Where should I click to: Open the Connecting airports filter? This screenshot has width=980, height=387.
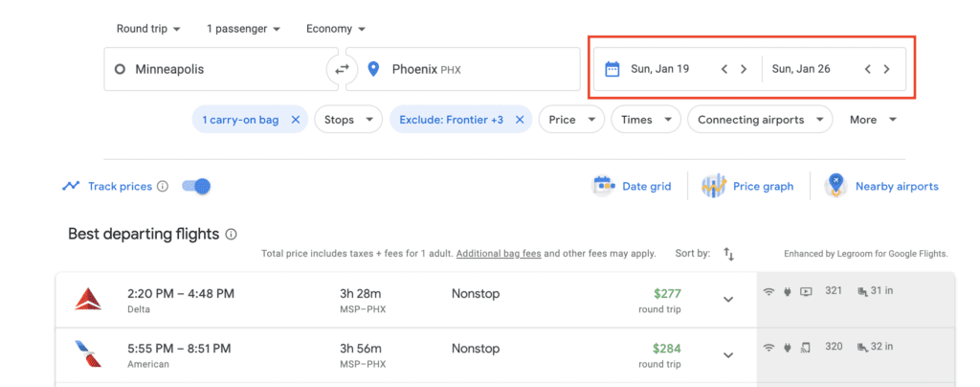(x=759, y=120)
